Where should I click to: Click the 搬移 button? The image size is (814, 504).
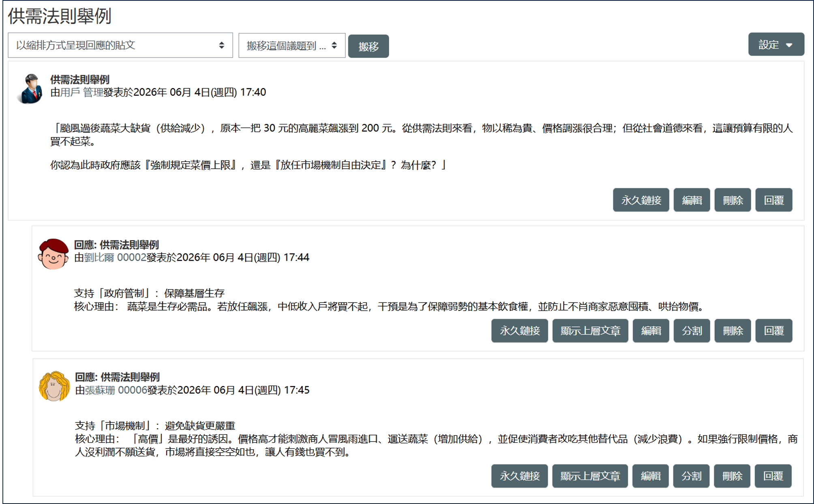368,46
